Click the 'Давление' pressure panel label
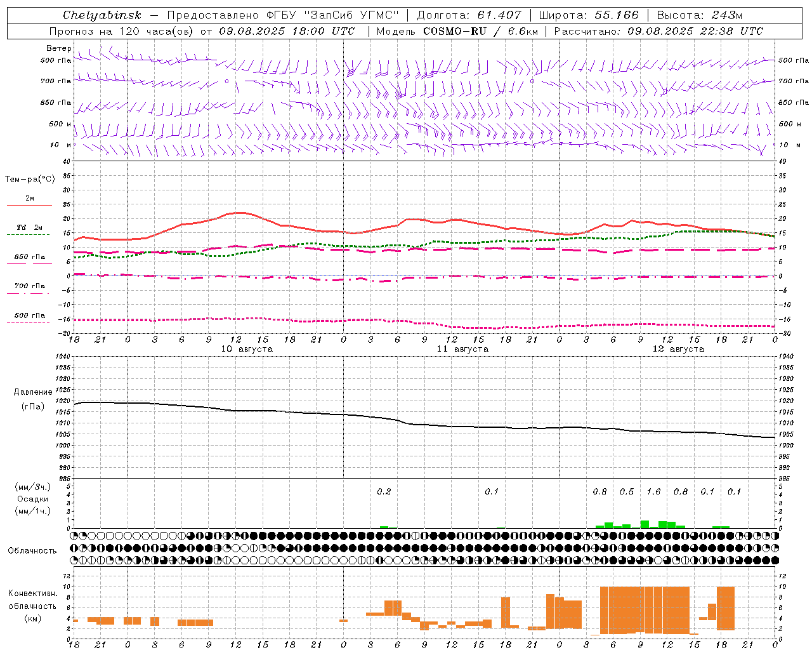 [x=33, y=392]
